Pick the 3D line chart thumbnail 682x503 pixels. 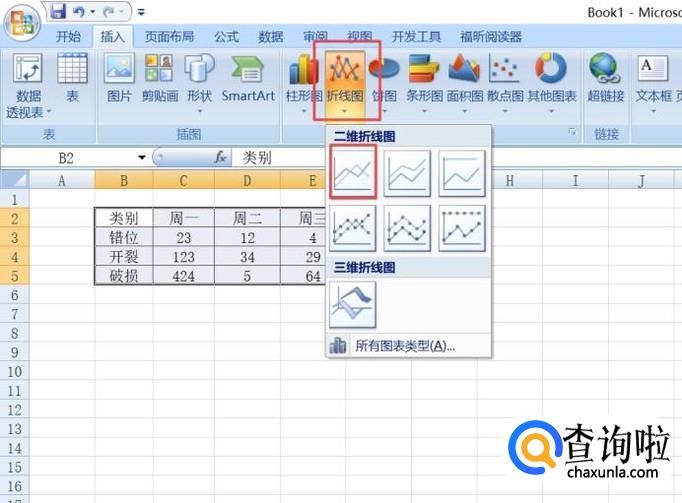click(x=353, y=304)
